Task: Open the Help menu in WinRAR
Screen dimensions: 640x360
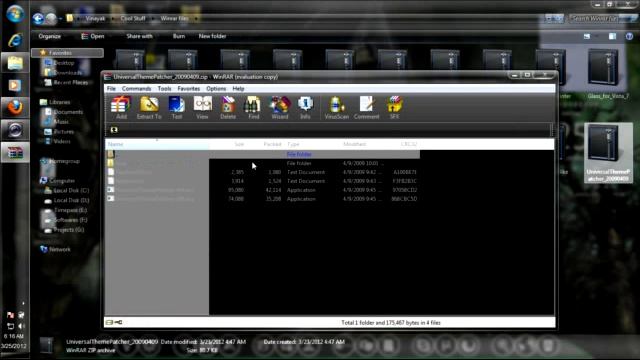Action: pyautogui.click(x=238, y=89)
